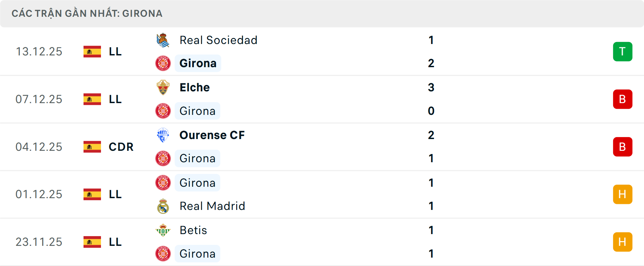Click the Betis club crest

click(163, 230)
